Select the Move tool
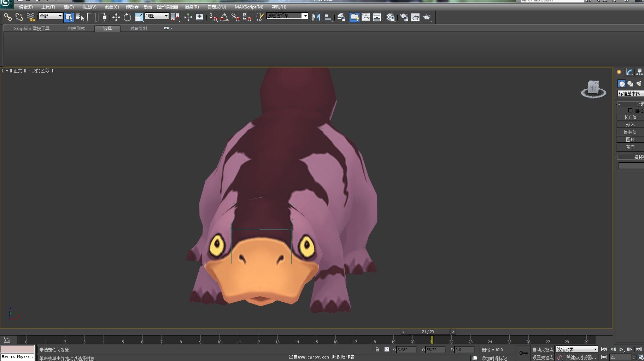Viewport: 644px width, 361px height. coord(116,17)
